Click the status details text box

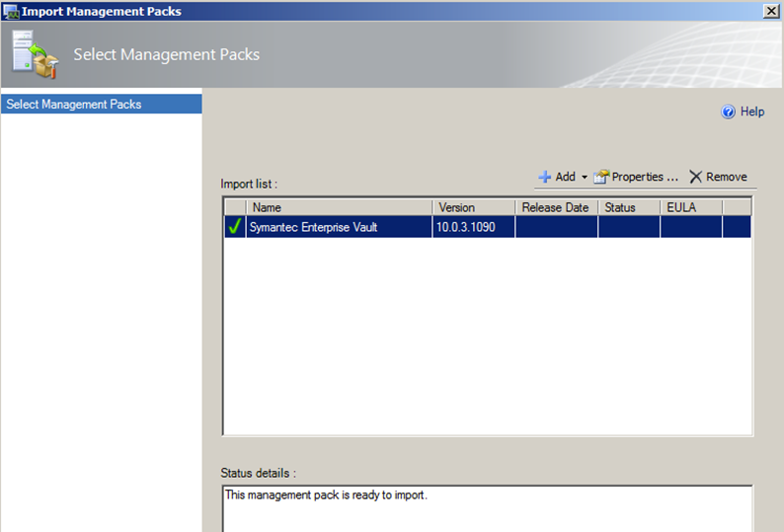pyautogui.click(x=487, y=508)
